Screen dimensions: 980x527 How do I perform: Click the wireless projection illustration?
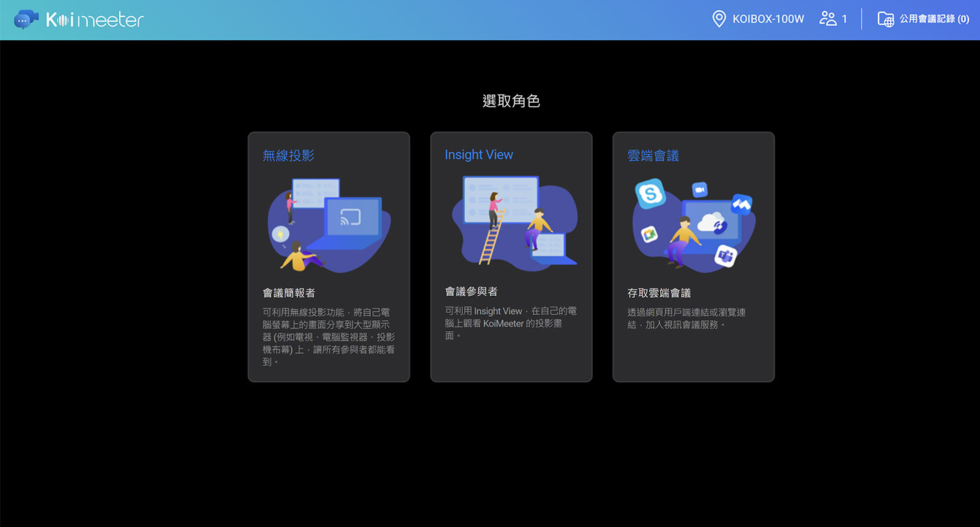329,225
